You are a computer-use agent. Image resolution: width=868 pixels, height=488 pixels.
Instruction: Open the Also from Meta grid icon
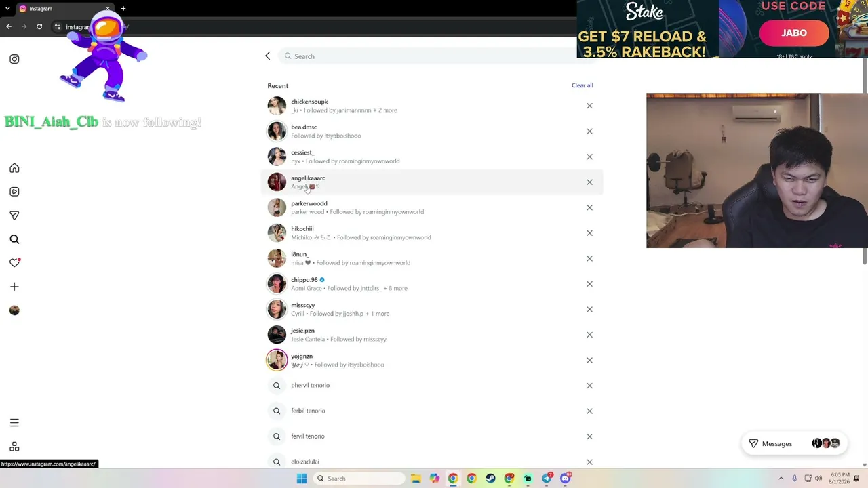coord(14,447)
